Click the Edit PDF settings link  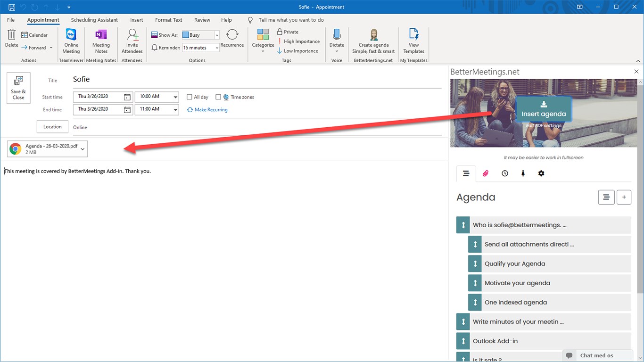pyautogui.click(x=544, y=126)
